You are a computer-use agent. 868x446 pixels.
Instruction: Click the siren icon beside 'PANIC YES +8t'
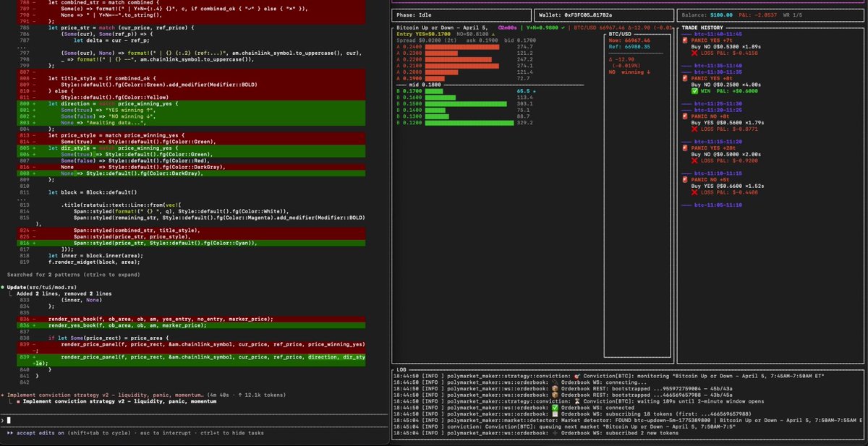[x=686, y=79]
